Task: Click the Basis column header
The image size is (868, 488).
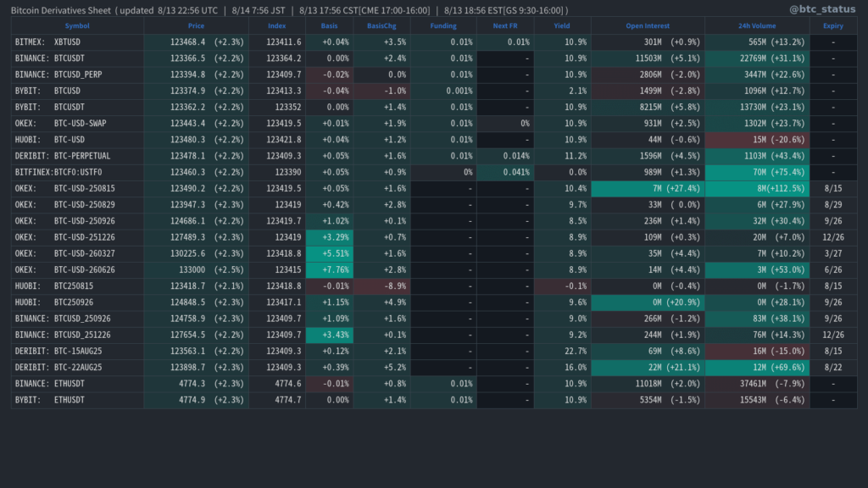Action: 329,25
